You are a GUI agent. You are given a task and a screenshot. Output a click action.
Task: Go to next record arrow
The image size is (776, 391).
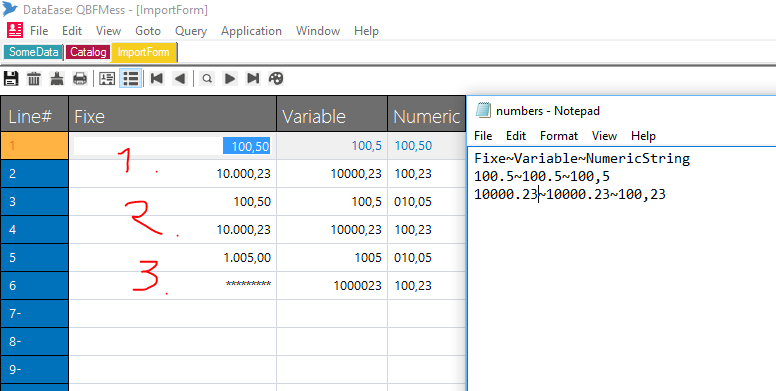point(230,79)
